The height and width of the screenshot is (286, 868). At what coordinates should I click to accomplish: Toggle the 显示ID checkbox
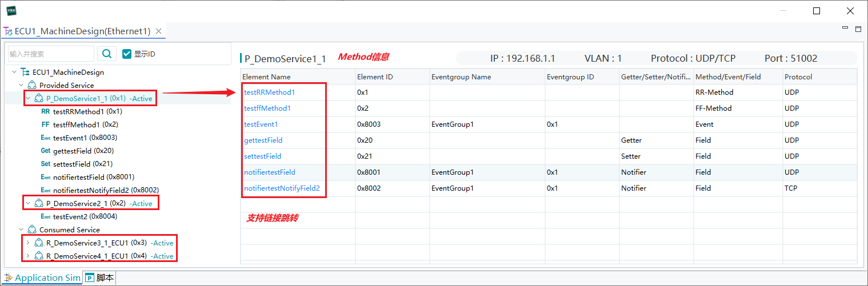coord(127,54)
